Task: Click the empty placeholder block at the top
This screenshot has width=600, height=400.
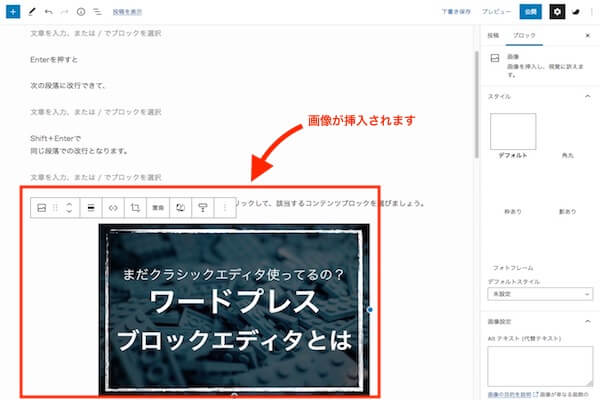Action: tap(96, 33)
